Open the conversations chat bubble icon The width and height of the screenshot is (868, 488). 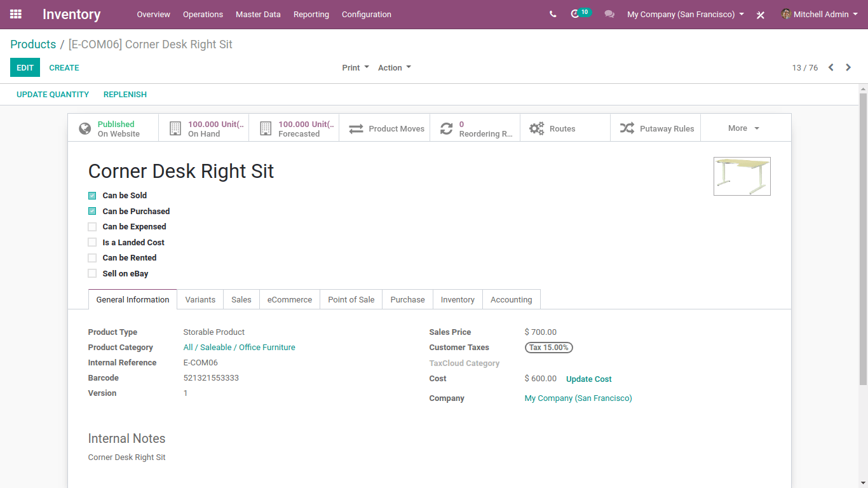tap(609, 14)
